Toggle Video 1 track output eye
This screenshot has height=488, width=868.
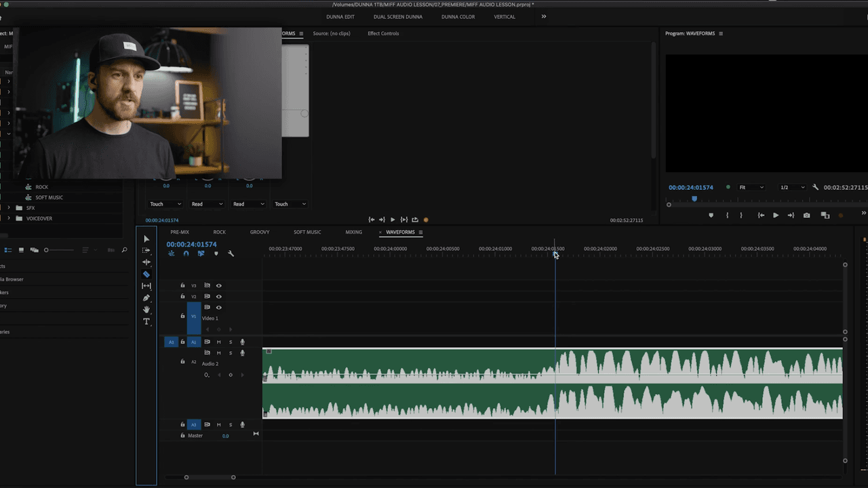coord(218,307)
